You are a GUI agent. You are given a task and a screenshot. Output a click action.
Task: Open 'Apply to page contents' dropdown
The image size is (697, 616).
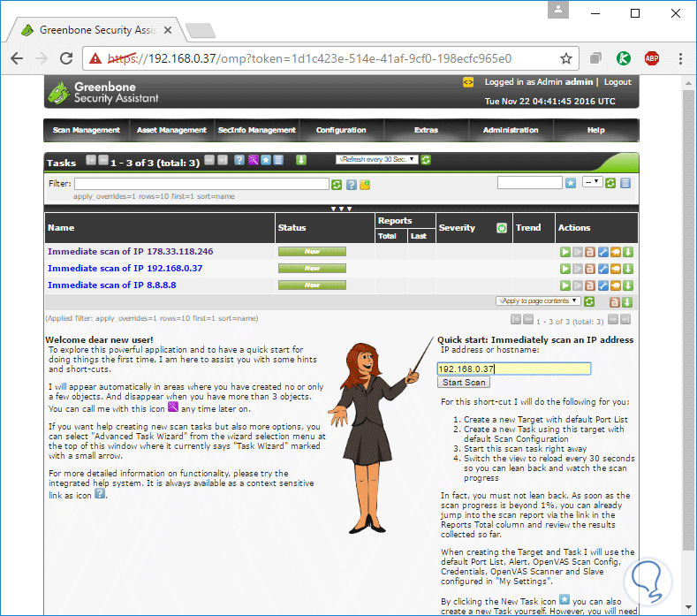[538, 301]
